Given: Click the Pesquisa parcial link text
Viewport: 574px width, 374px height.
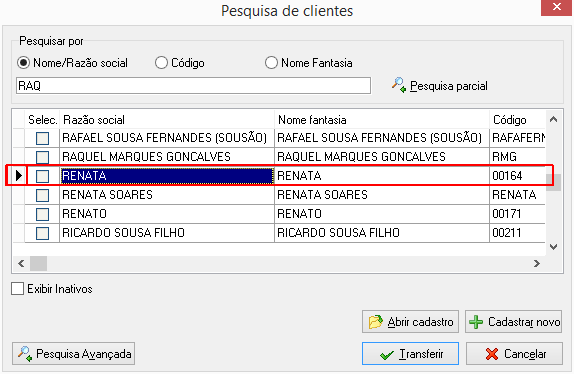Looking at the screenshot, I should (448, 86).
